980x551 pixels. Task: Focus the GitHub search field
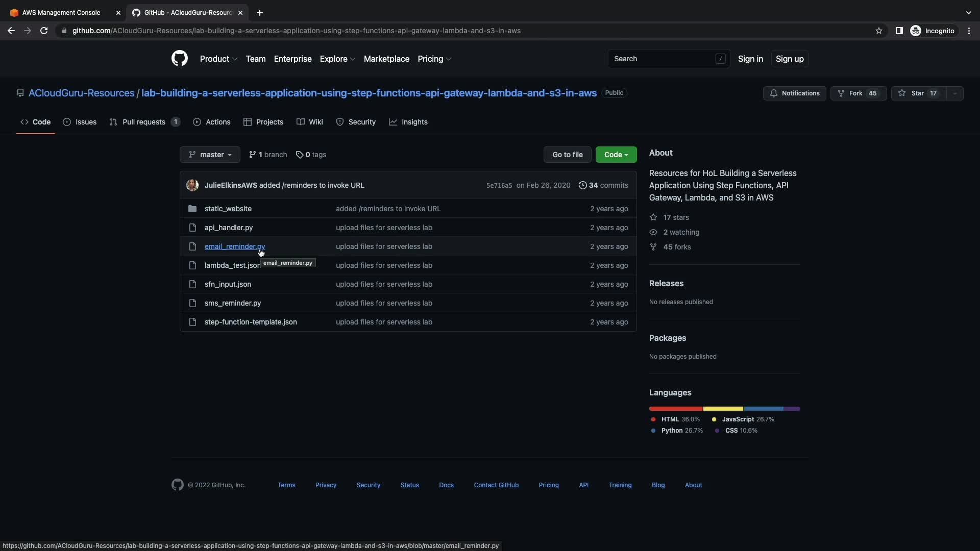coord(663,59)
